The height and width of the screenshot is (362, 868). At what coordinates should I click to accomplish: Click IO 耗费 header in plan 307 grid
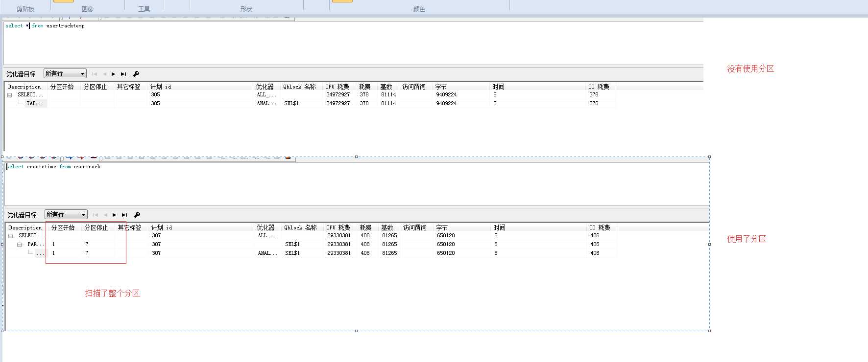point(600,227)
